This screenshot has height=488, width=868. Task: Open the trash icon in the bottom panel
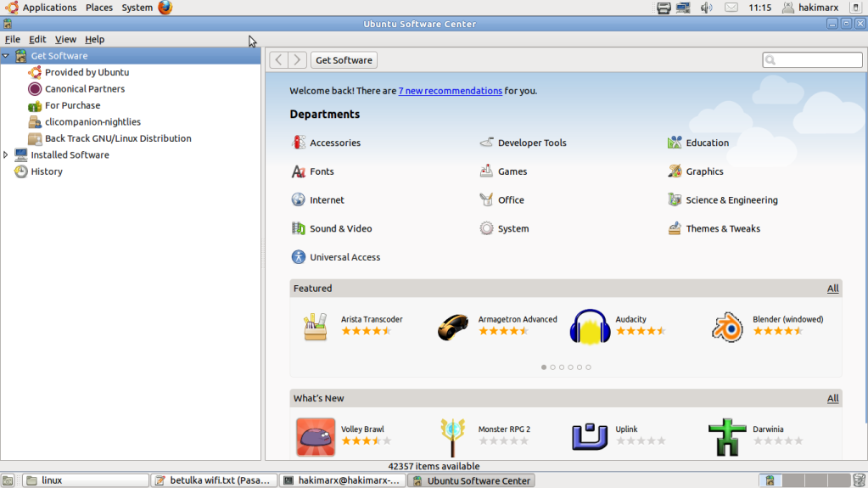pos(860,480)
